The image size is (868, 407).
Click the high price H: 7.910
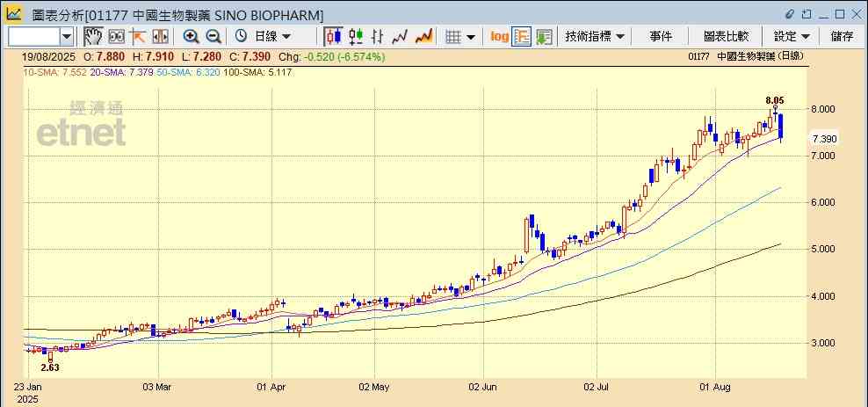click(153, 56)
